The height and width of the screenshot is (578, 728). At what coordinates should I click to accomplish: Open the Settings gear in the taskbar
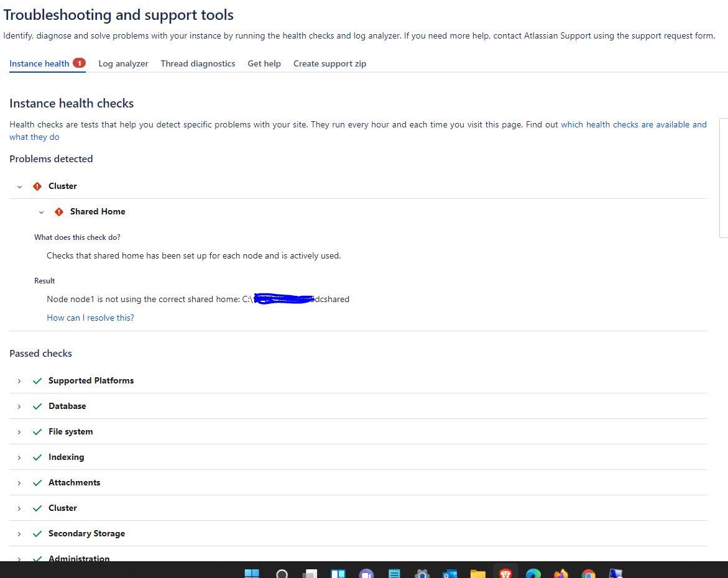[x=422, y=574]
